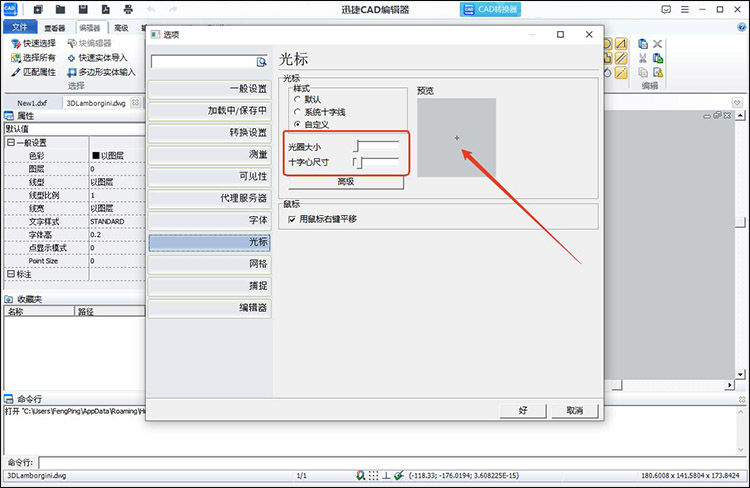Viewport: 750px width, 488px height.
Task: Select the 默认 cursor style radio button
Action: coord(297,99)
